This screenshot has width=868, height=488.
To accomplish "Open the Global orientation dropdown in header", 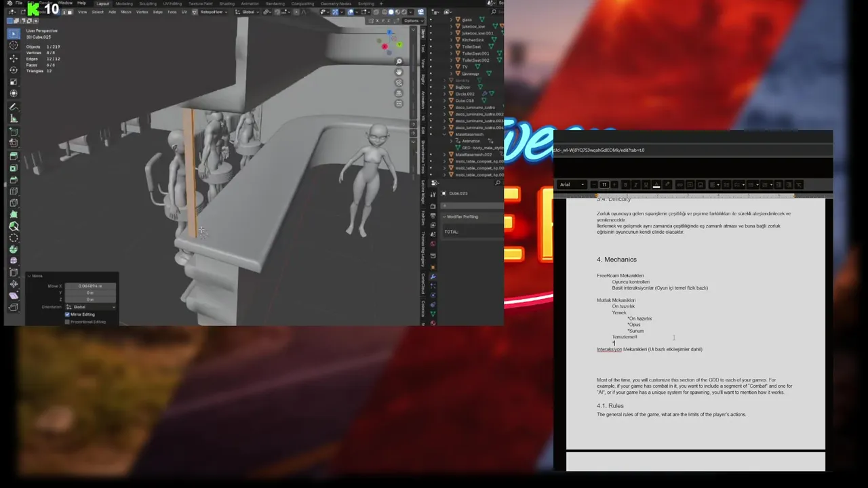I will tap(248, 12).
